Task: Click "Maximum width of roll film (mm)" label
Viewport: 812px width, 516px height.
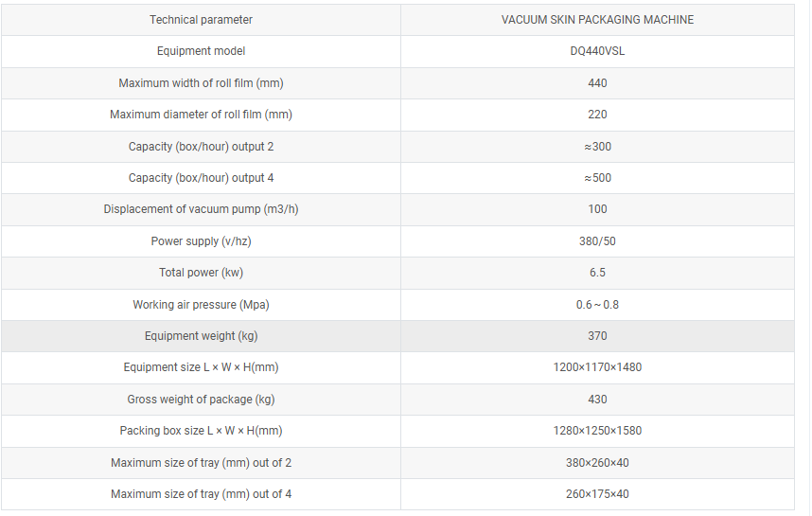Action: coord(201,83)
